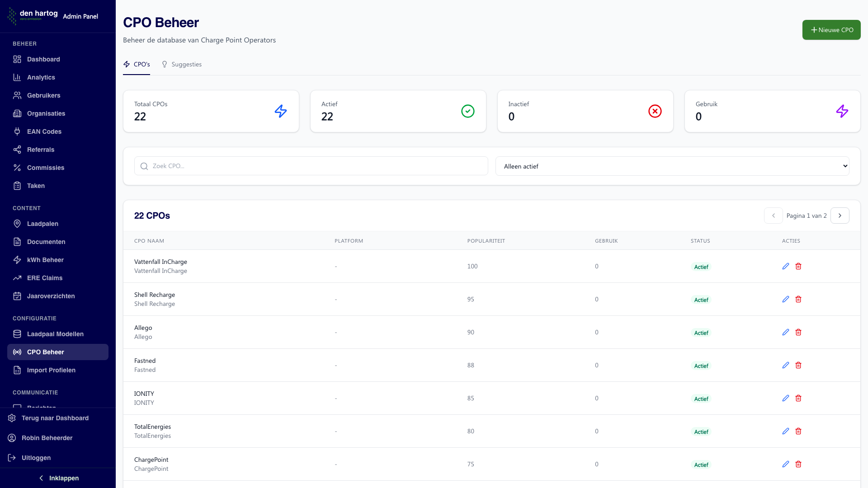Click the den hartog logo
Viewport: 868px width, 488px height.
tap(33, 16)
